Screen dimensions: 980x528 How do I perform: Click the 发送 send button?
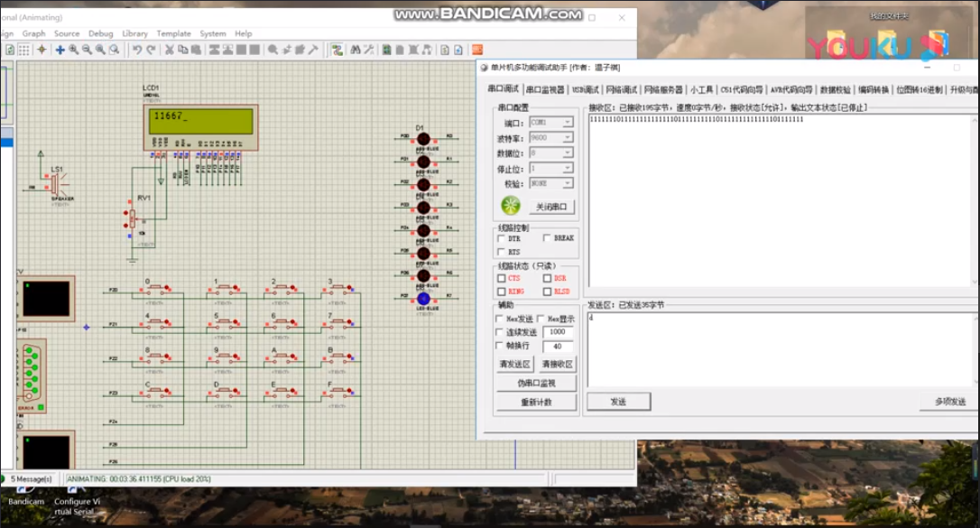pos(618,402)
